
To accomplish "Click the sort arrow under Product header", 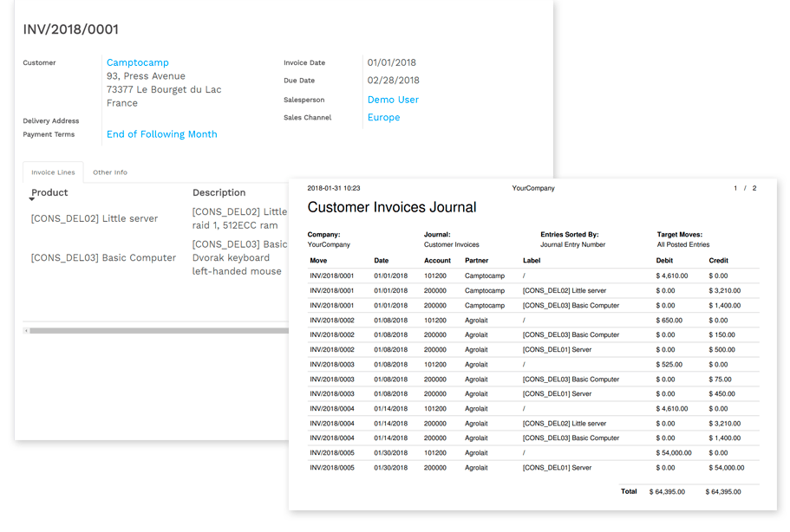I will click(32, 200).
